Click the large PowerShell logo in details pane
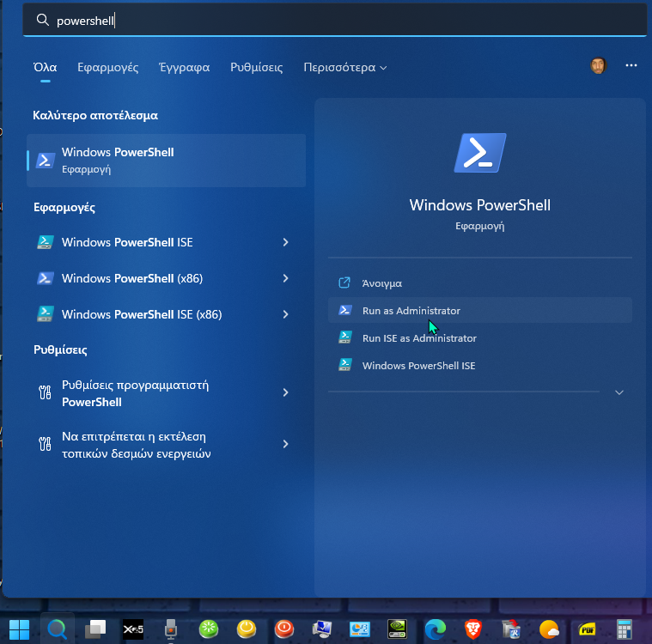Screen dimensions: 652x644 480,153
